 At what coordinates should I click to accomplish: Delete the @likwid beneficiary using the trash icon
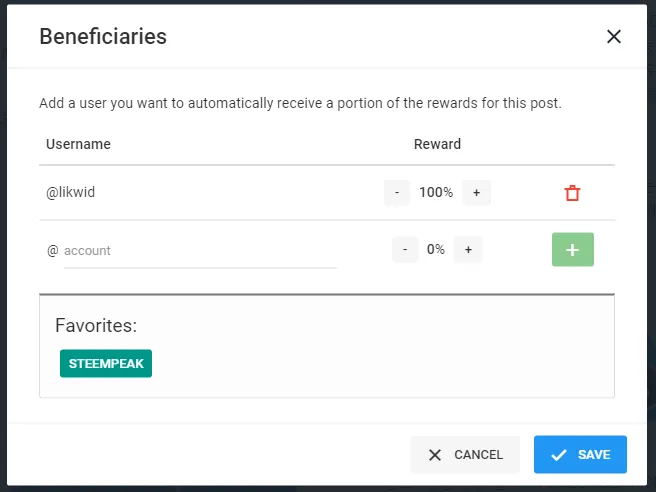[572, 193]
